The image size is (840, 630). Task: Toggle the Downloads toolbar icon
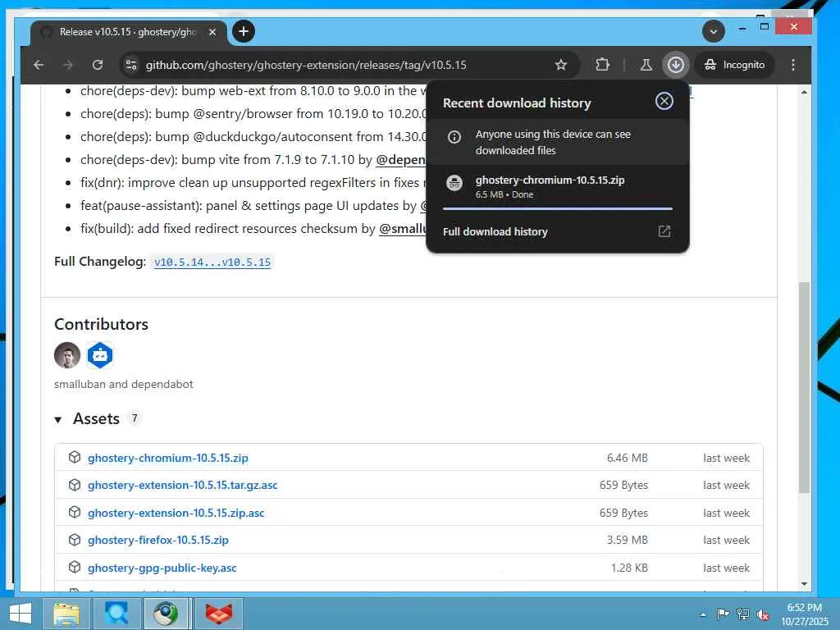point(676,65)
